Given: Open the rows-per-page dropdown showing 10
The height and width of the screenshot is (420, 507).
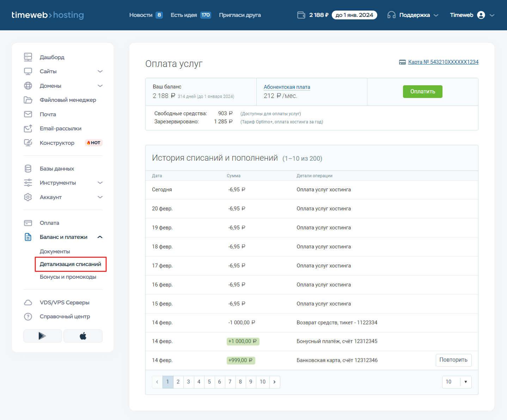Looking at the screenshot, I should point(457,382).
